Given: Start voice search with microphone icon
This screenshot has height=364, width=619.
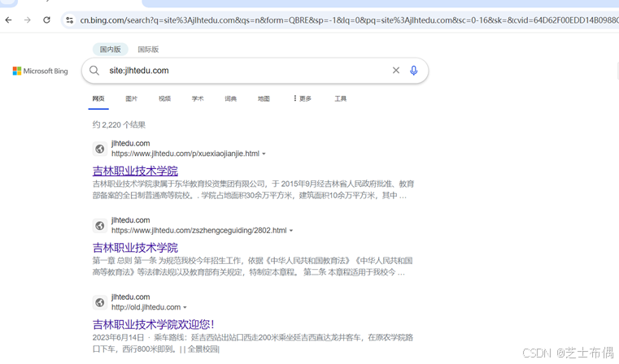Looking at the screenshot, I should click(x=414, y=71).
